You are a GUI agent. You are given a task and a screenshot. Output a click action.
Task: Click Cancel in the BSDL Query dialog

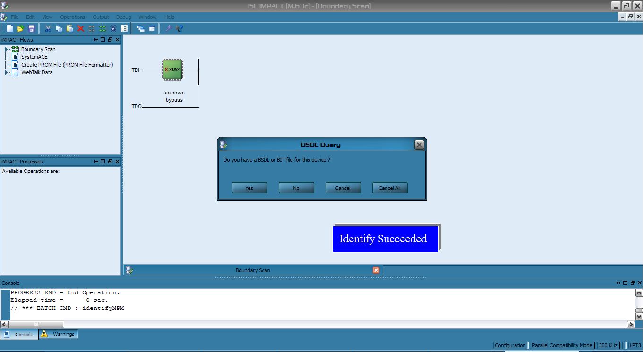tap(343, 188)
